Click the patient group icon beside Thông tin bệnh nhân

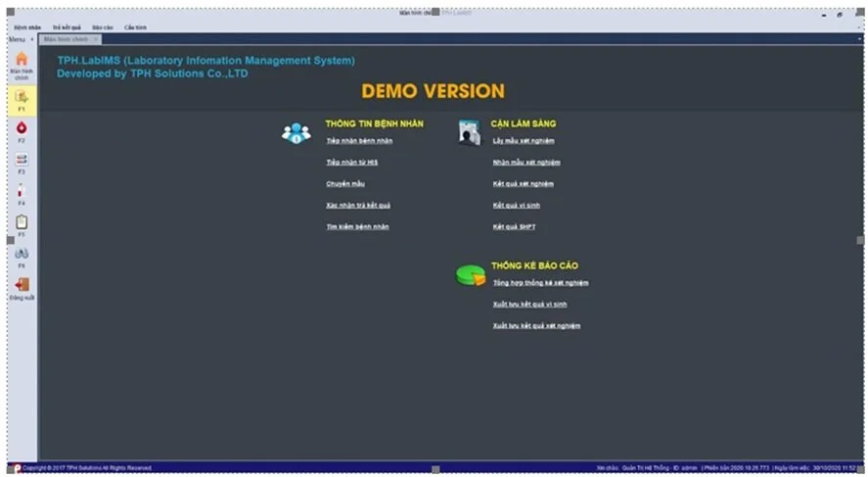297,133
